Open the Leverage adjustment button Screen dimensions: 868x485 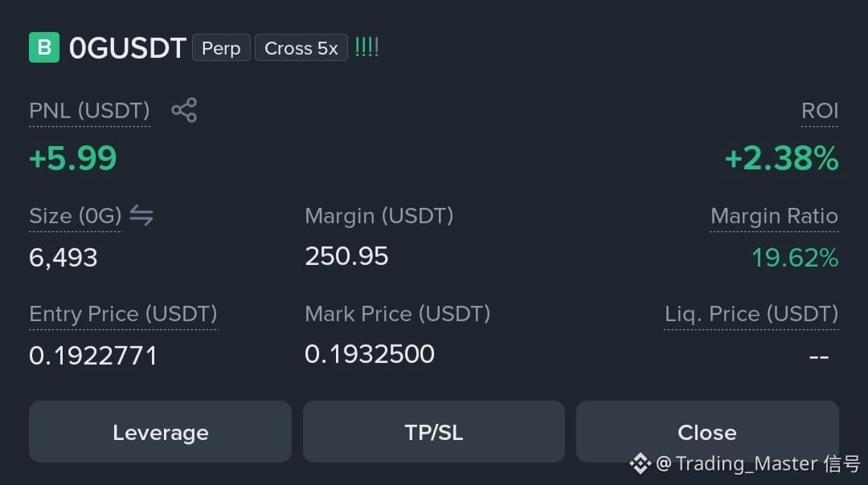point(160,432)
